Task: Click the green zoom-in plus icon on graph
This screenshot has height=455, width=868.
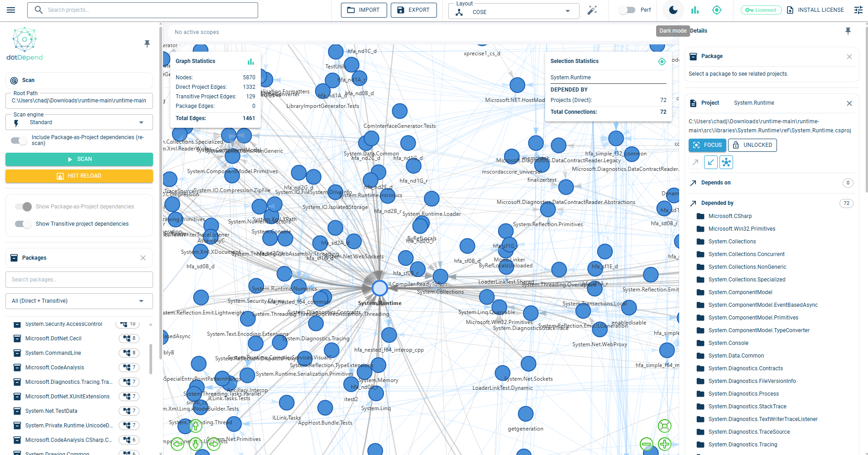Action: (x=664, y=444)
